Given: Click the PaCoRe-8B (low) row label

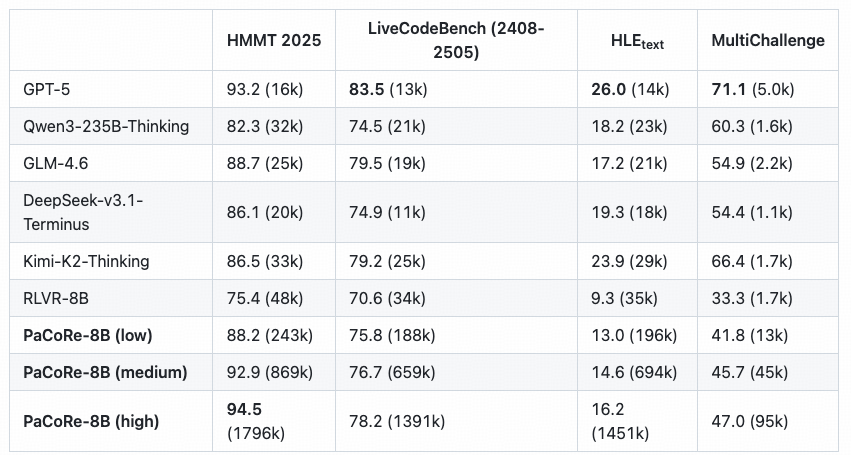Looking at the screenshot, I should click(88, 335).
